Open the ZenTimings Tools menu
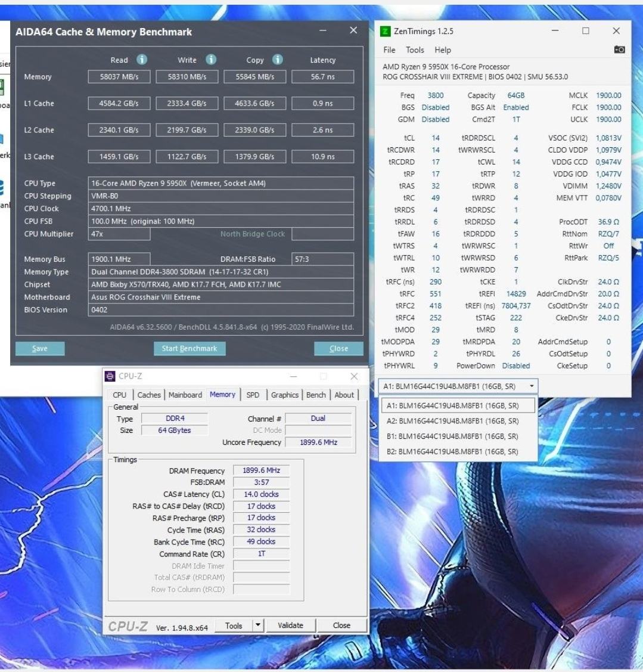Viewport: 643px width, 672px height. (x=415, y=50)
